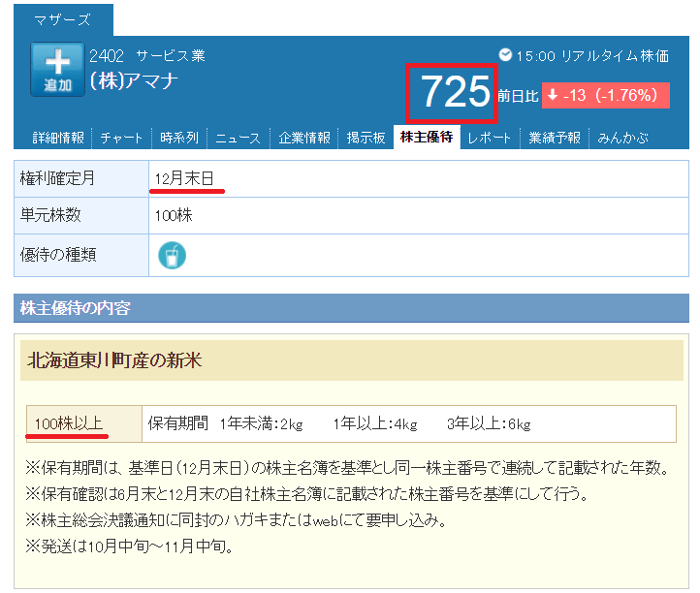The width and height of the screenshot is (700, 593).
Task: Click the clock icon beside 15:00
Action: pos(505,54)
